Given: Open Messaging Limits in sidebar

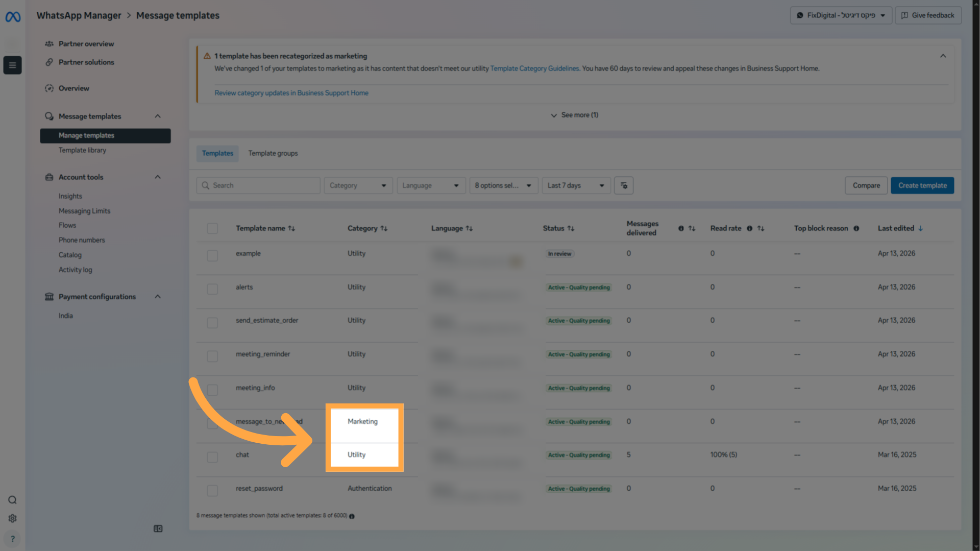Looking at the screenshot, I should coord(84,211).
